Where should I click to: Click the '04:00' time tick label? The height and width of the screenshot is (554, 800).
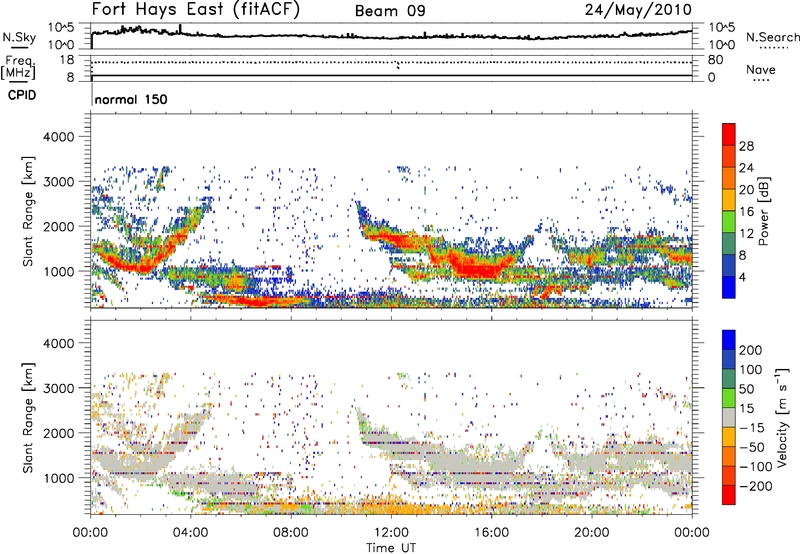[x=190, y=533]
